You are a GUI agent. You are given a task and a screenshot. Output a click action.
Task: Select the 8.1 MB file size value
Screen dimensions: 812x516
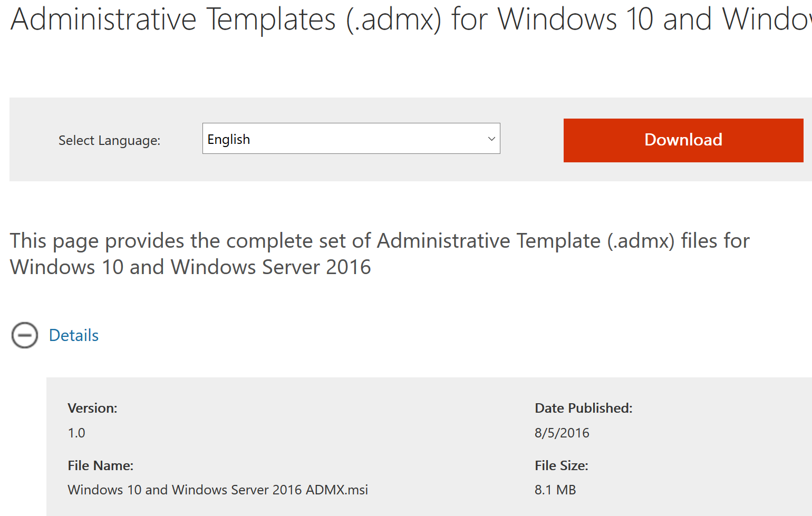pos(555,490)
